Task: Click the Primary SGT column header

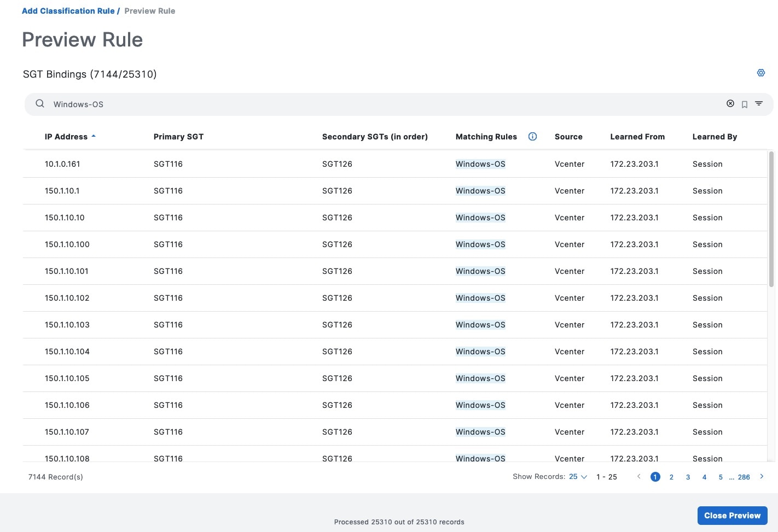Action: pos(178,137)
